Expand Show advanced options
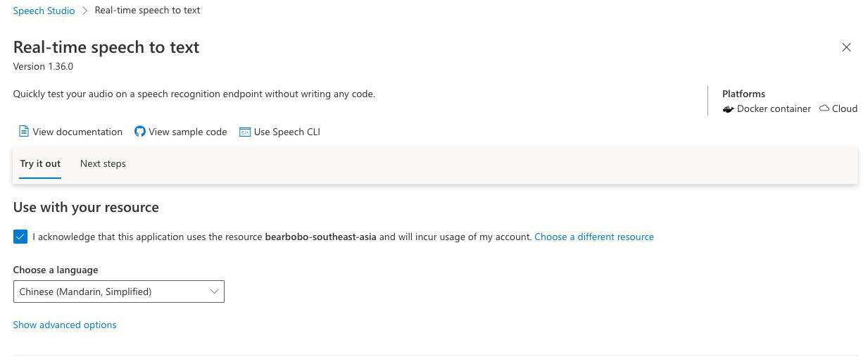Screen dimensions: 868x357 tap(65, 325)
